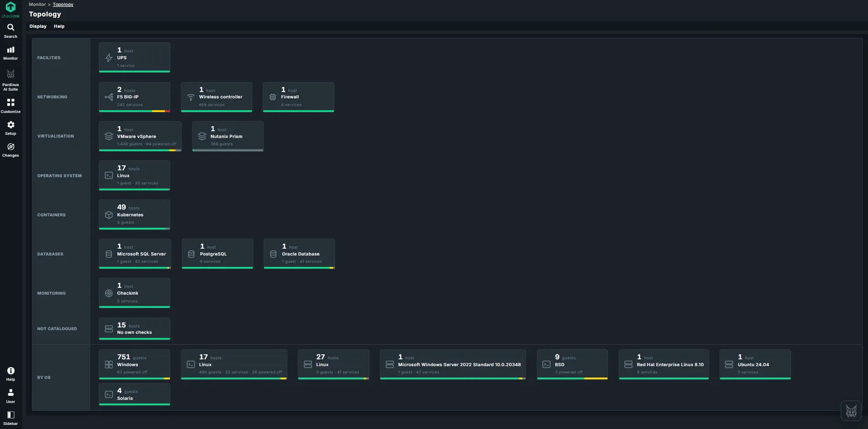The image size is (868, 429).
Task: Click the Checkmk target icon
Action: (x=109, y=293)
